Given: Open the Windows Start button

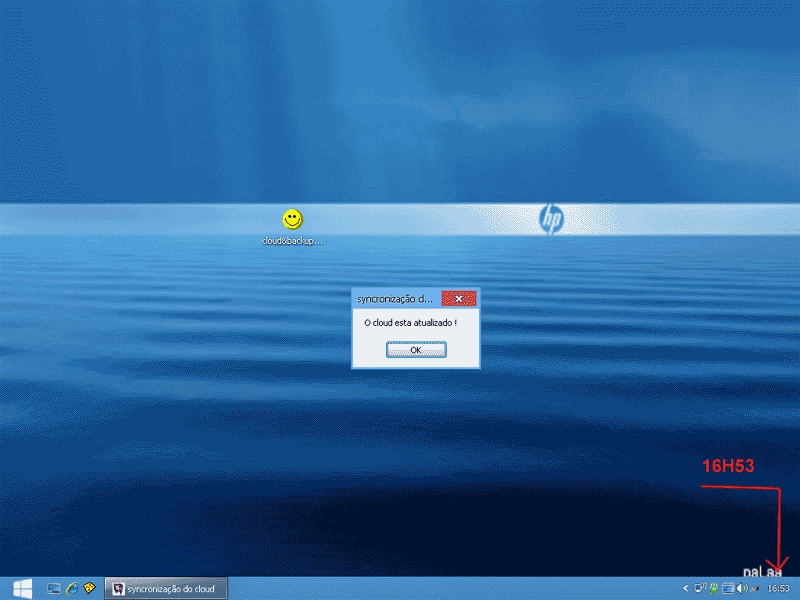Looking at the screenshot, I should (22, 589).
